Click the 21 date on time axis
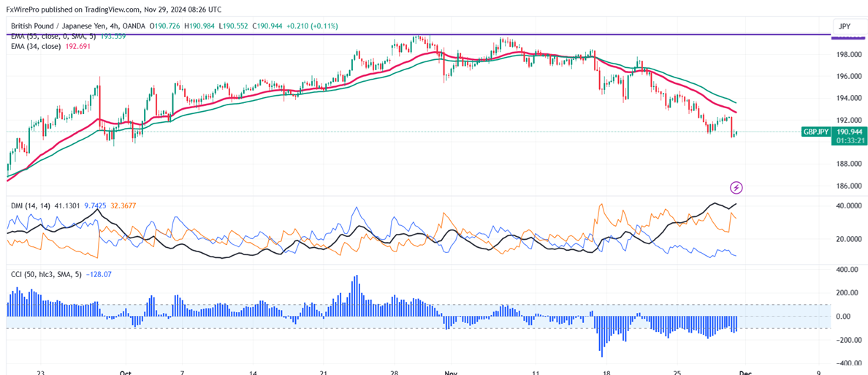The image size is (868, 375). click(324, 372)
